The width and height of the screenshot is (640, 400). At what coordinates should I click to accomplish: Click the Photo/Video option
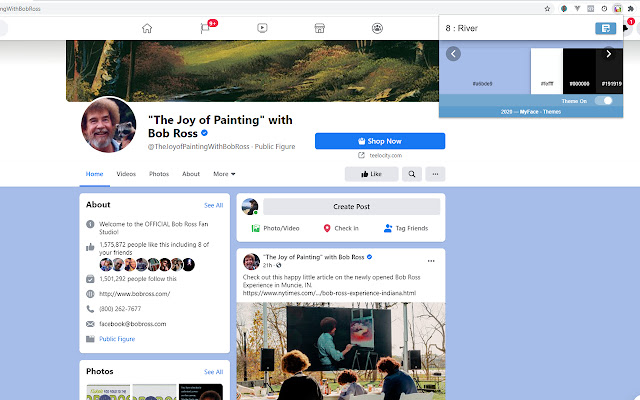276,228
